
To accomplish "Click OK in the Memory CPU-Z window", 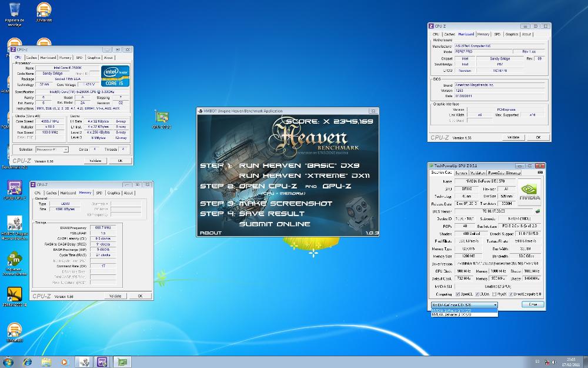I will click(x=141, y=296).
